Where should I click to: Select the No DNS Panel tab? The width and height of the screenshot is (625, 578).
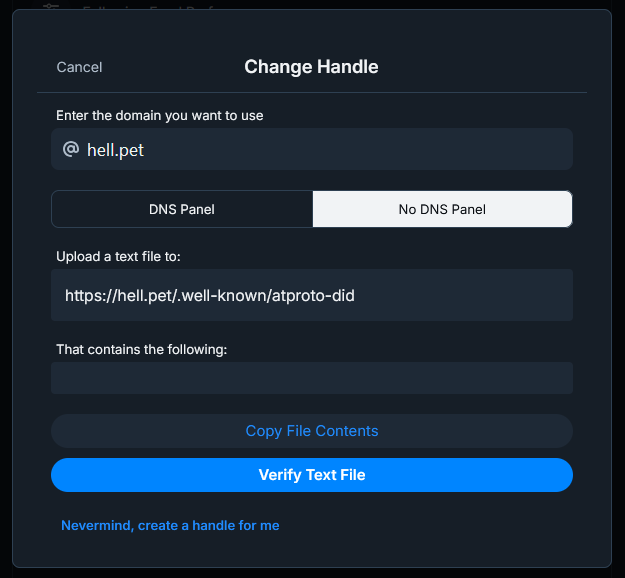coord(442,209)
